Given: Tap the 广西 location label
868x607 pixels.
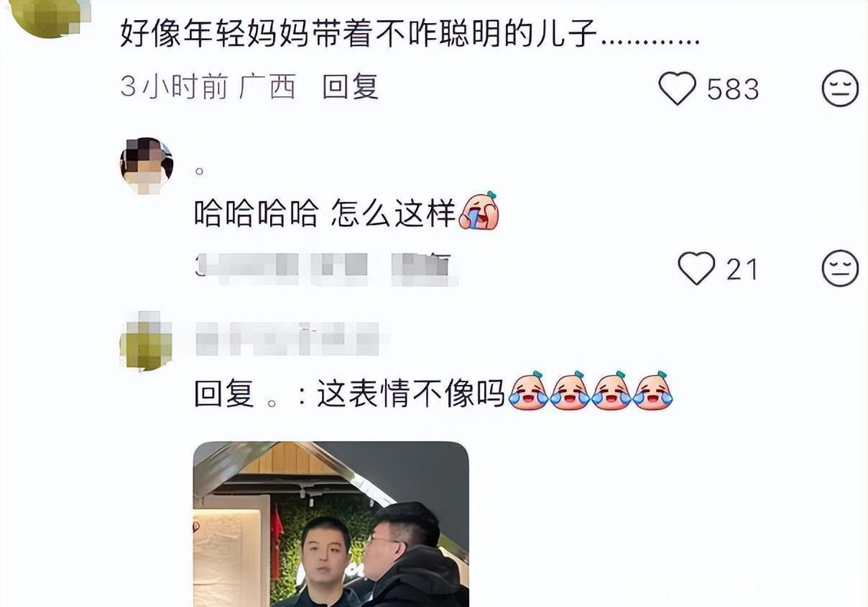Looking at the screenshot, I should [267, 88].
